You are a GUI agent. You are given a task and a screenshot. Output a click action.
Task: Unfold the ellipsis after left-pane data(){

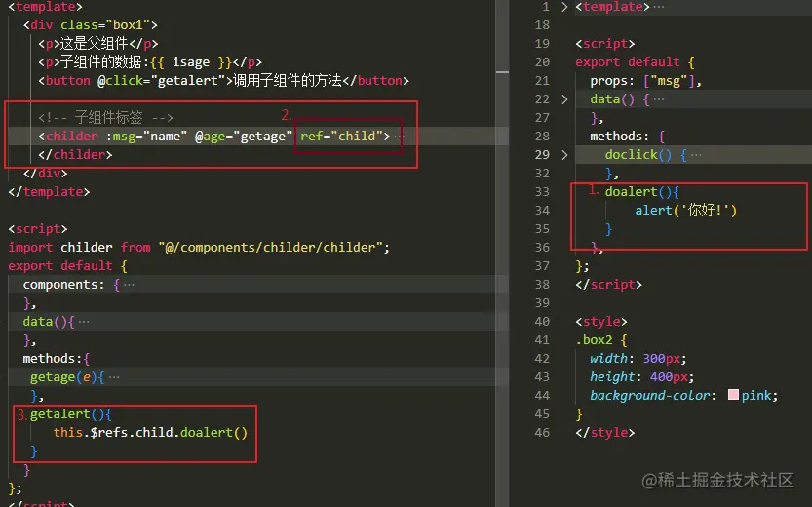[84, 322]
